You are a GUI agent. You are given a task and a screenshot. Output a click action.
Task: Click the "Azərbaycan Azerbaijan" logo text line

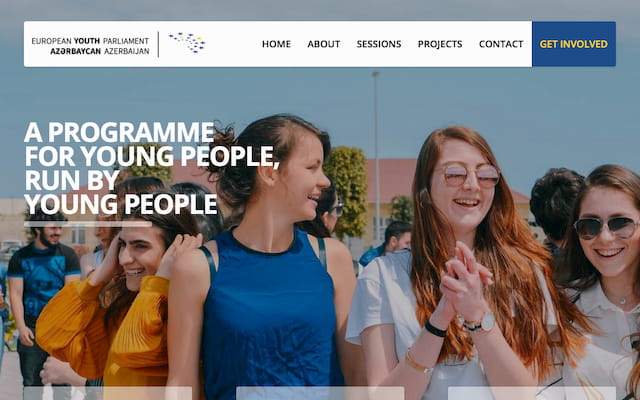(x=100, y=51)
